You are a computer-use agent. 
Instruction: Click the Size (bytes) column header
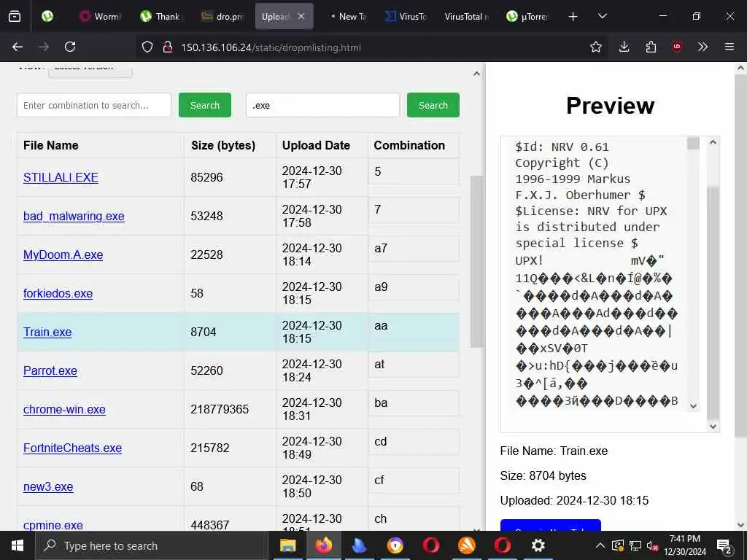[230, 145]
